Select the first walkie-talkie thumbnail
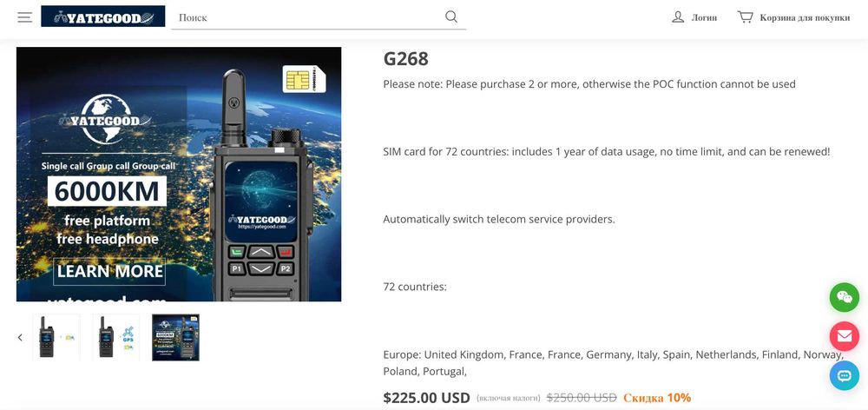Viewport: 868px width, 410px height. 56,337
